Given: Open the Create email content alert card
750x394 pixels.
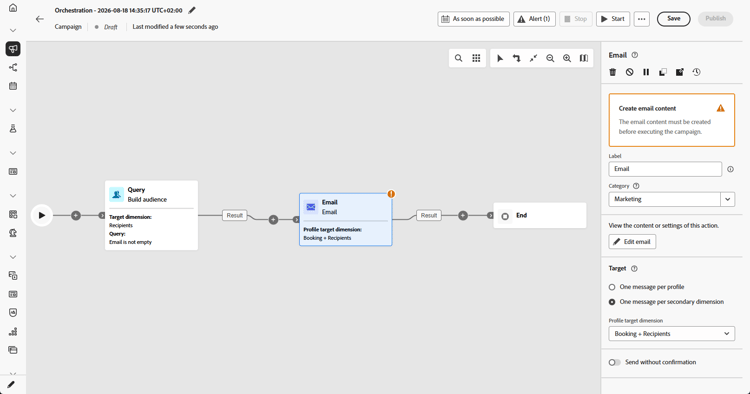Looking at the screenshot, I should [x=672, y=120].
